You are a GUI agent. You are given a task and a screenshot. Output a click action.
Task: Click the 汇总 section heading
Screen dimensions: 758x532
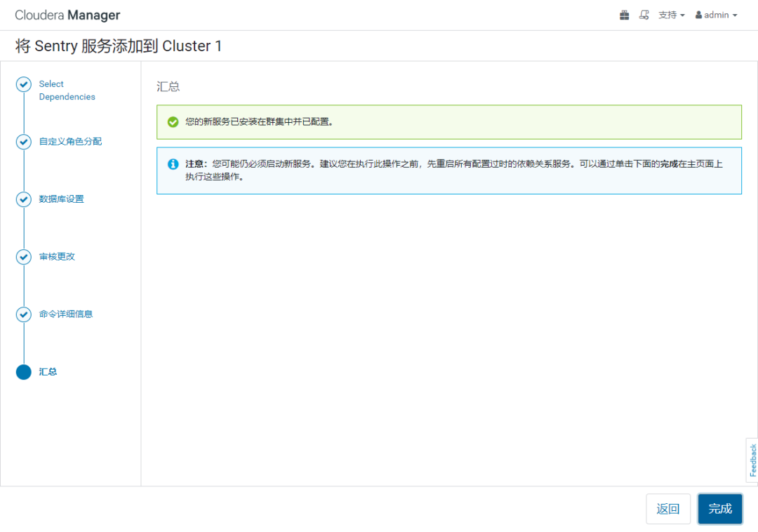point(168,86)
